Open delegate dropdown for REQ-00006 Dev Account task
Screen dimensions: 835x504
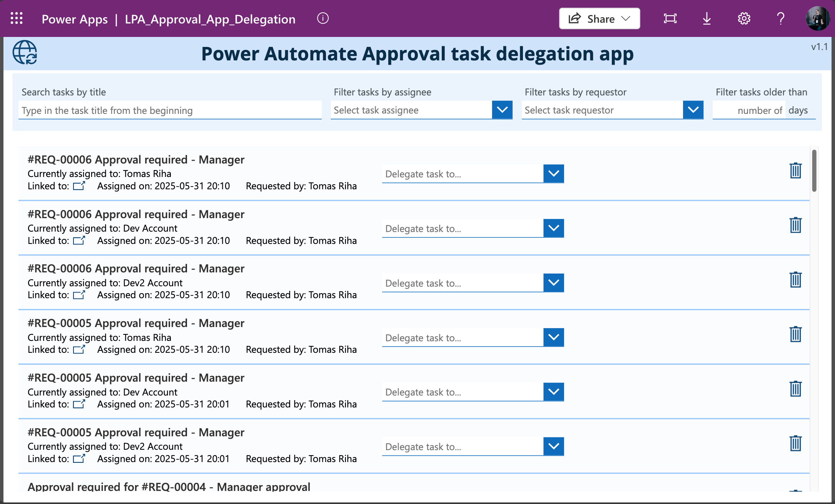[x=554, y=228]
